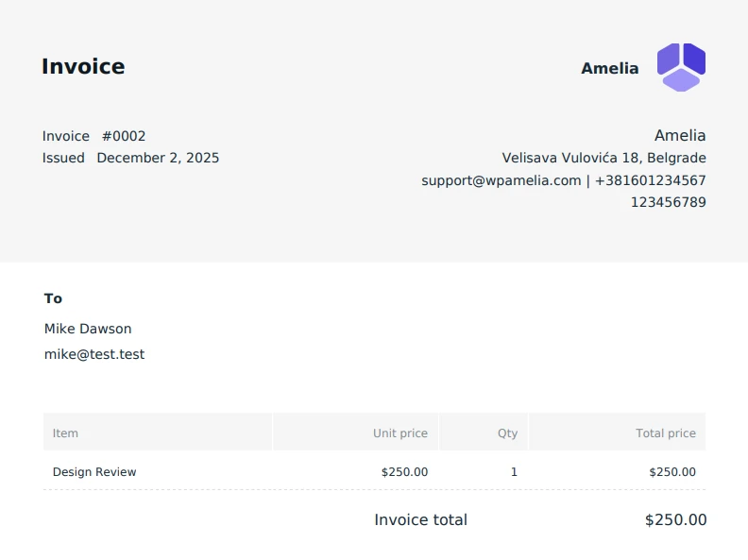Click the quantity value 1 in row
The width and height of the screenshot is (748, 560).
coord(514,472)
